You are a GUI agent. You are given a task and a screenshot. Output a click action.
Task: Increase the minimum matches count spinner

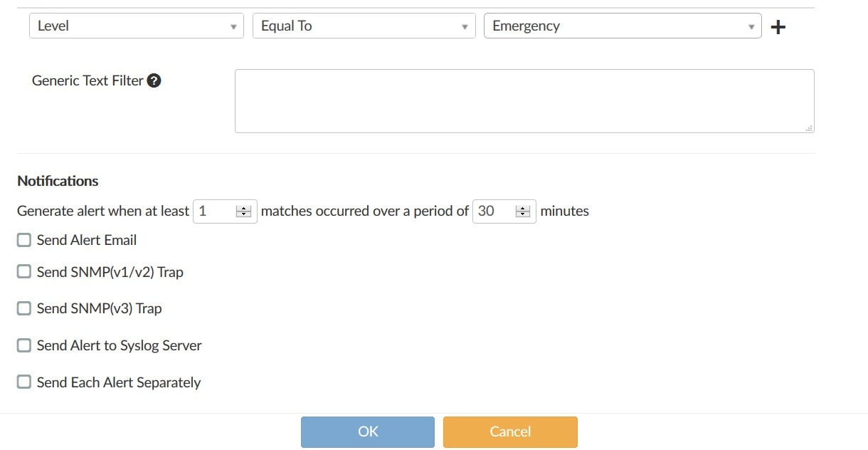(244, 208)
